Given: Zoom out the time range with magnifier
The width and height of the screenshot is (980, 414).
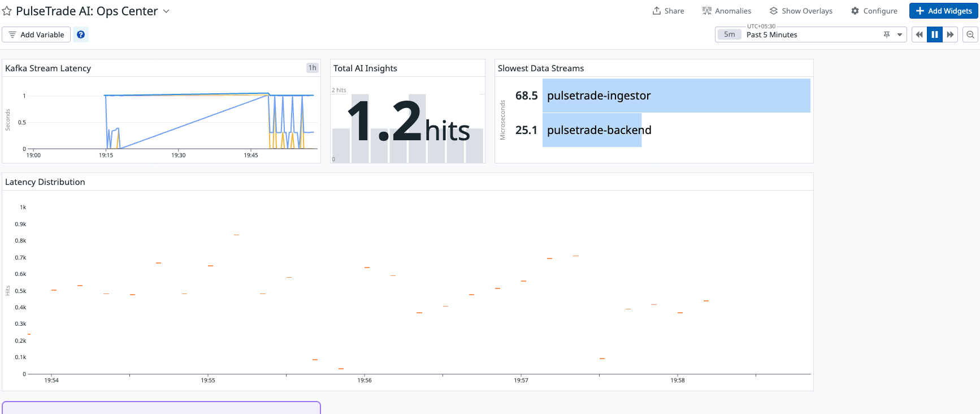Looking at the screenshot, I should [x=970, y=34].
